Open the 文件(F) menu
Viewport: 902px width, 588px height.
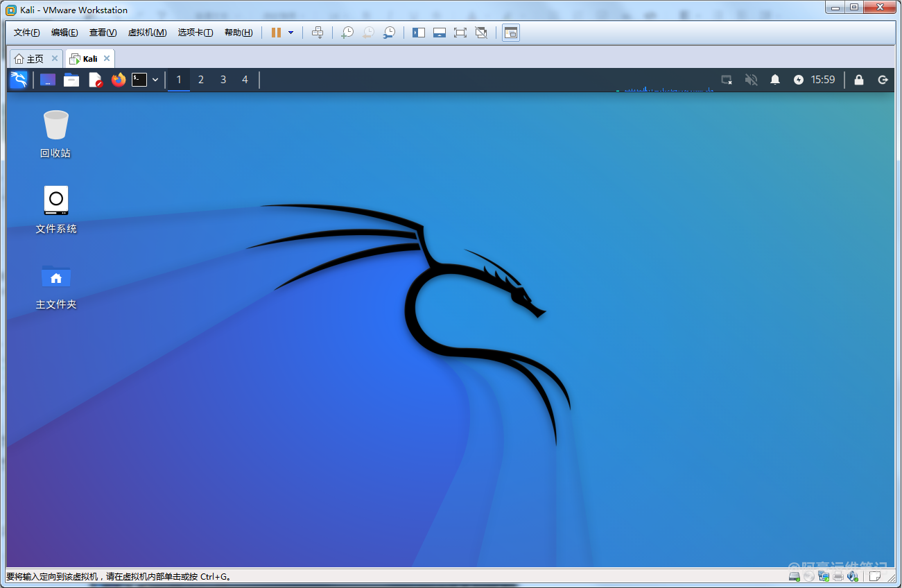27,33
